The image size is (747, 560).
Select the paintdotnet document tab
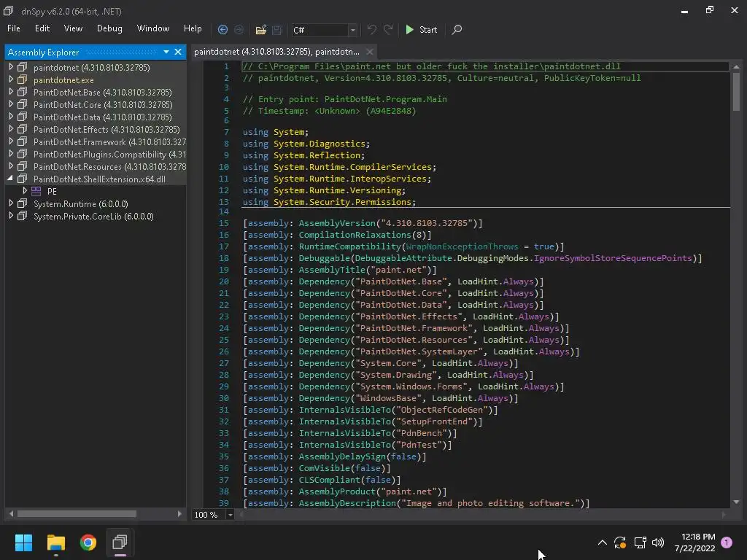[x=276, y=52]
